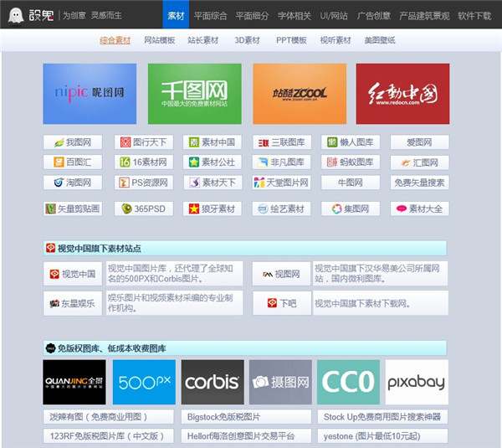Screen dimensions: 502x448
Task: Select PPT模板 sub-tab
Action: [291, 40]
